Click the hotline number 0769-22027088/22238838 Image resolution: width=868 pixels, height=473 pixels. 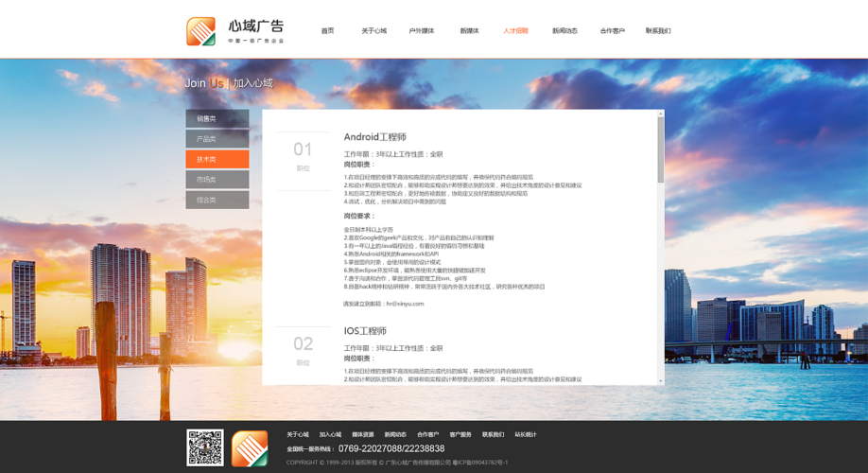tap(391, 448)
